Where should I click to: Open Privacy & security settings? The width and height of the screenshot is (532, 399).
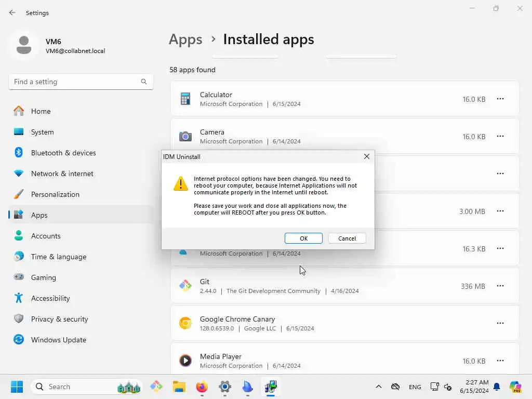(81, 319)
